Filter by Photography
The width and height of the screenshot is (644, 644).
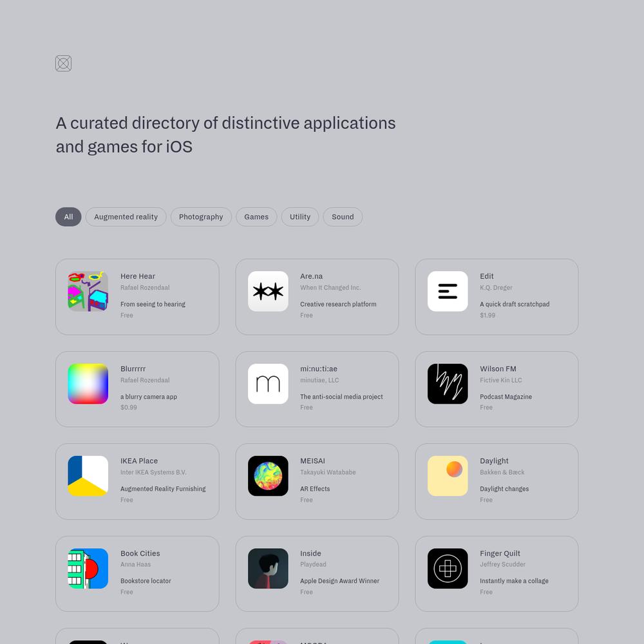201,217
